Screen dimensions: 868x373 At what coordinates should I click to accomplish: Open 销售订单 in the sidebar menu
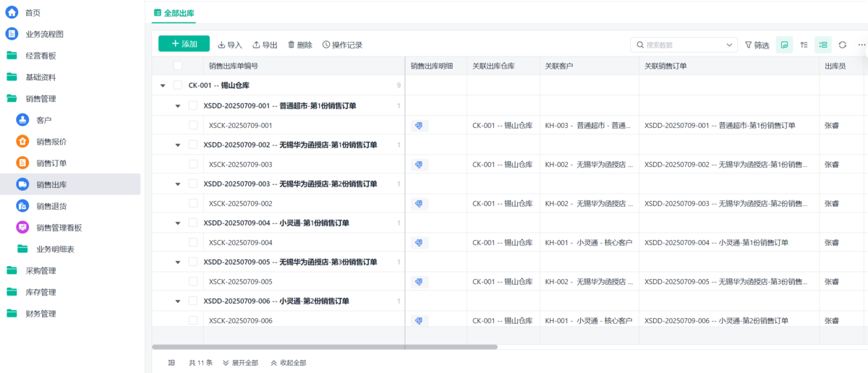(51, 163)
